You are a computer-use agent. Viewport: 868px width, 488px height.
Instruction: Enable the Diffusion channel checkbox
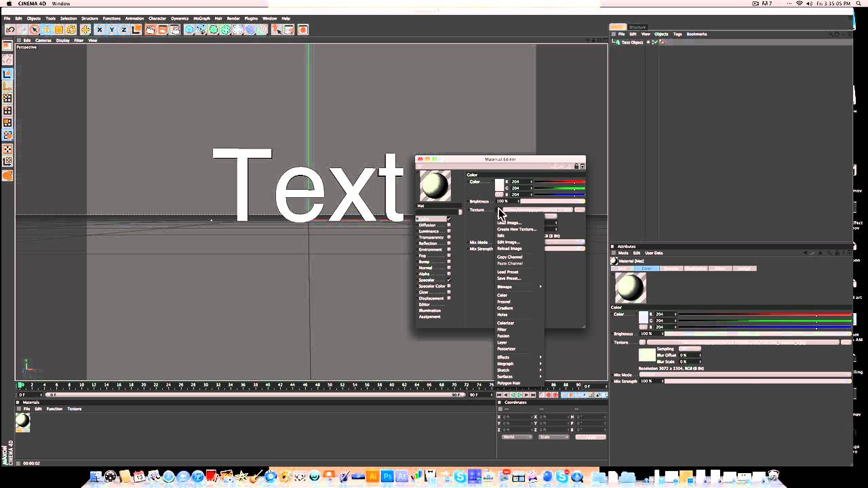tap(448, 225)
